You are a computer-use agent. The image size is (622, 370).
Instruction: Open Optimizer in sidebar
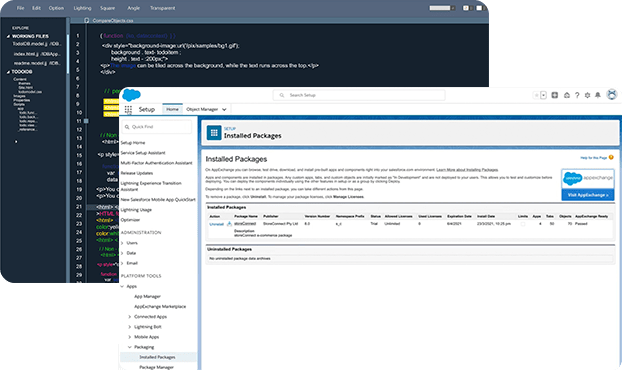[x=130, y=220]
